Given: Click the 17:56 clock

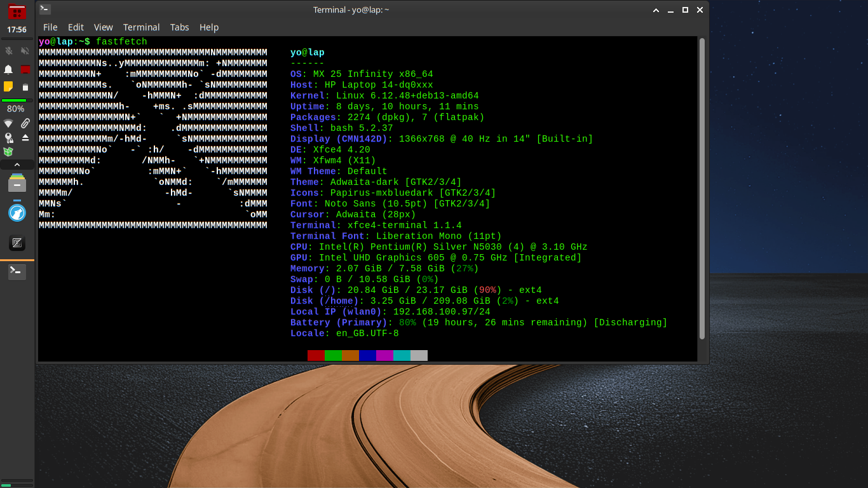Looking at the screenshot, I should tap(17, 30).
